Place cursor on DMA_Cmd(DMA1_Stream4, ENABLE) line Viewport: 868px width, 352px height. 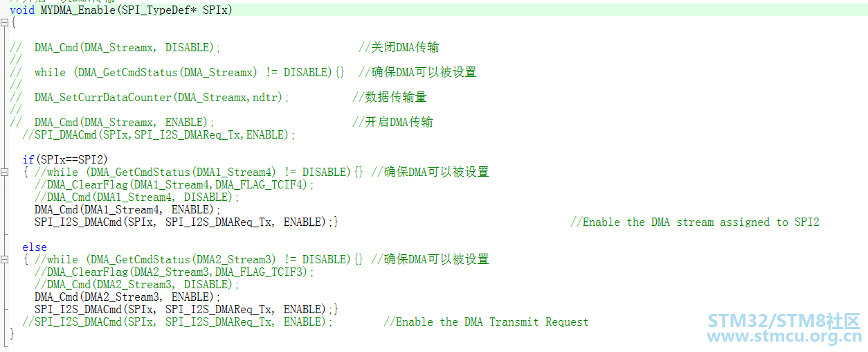click(128, 210)
